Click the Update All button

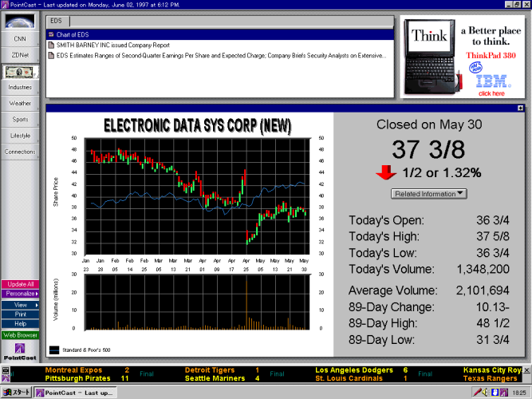pyautogui.click(x=20, y=284)
